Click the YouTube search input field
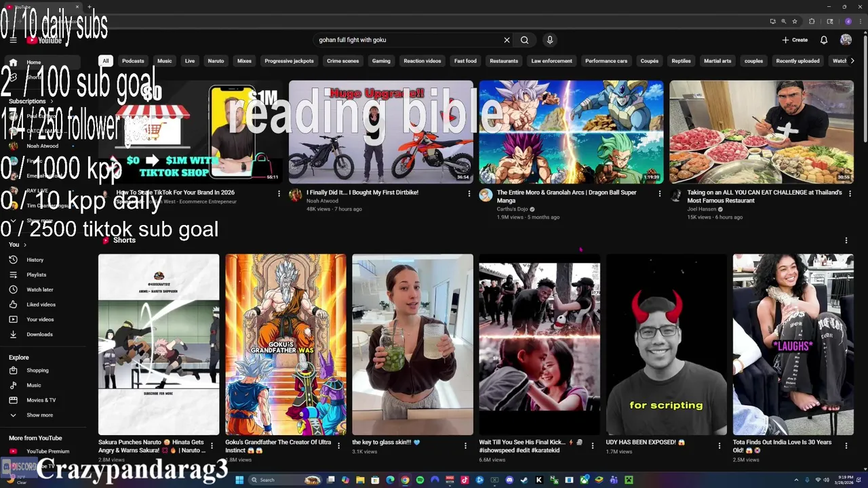868x488 pixels. tap(407, 40)
